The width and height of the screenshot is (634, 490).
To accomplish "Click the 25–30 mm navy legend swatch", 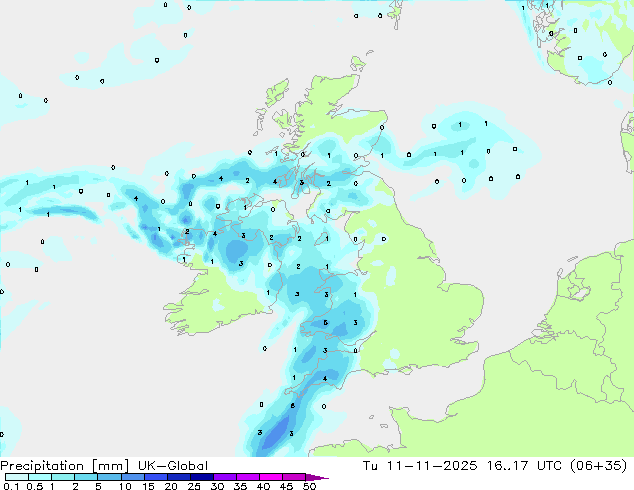I will [201, 477].
